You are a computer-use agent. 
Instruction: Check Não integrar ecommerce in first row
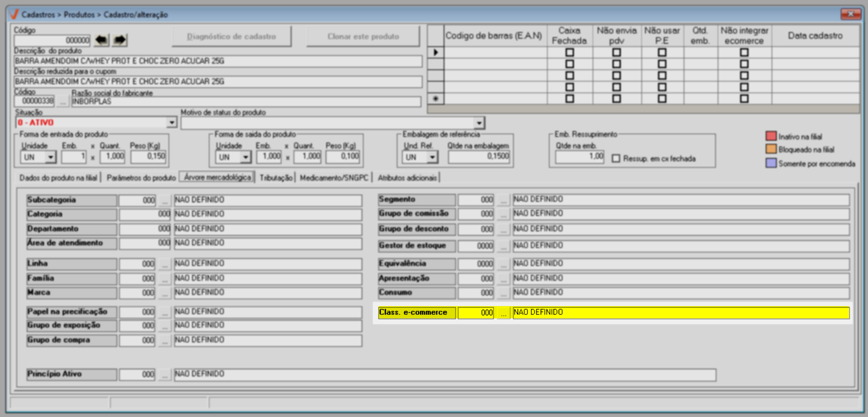click(744, 52)
